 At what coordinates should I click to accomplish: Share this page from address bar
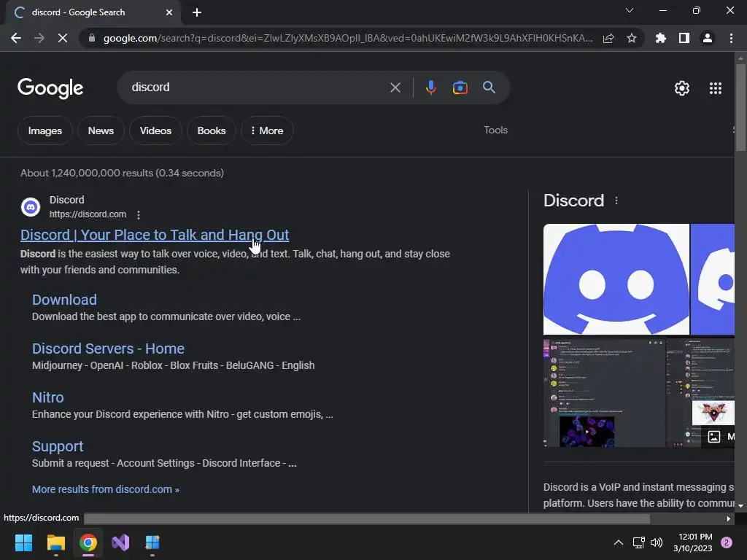coord(608,39)
